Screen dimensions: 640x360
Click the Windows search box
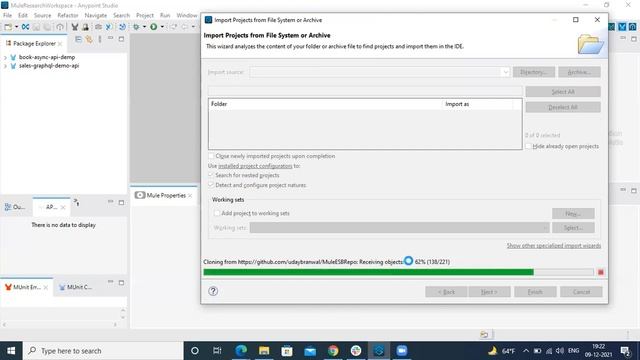pos(103,351)
